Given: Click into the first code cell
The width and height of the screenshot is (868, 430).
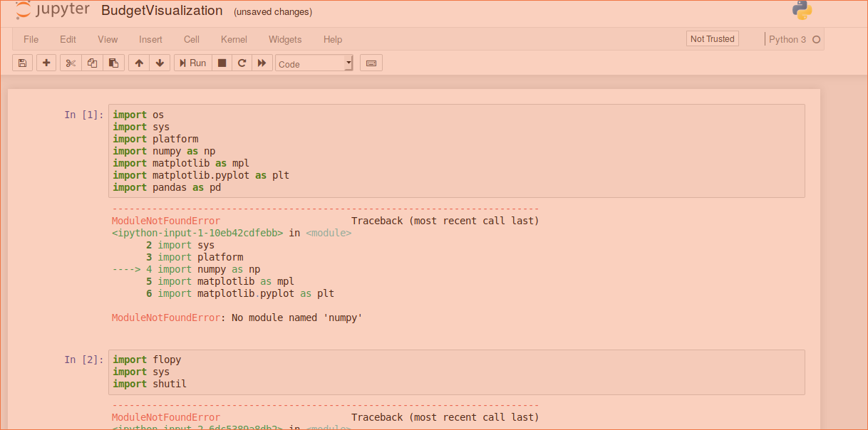Looking at the screenshot, I should (457, 151).
